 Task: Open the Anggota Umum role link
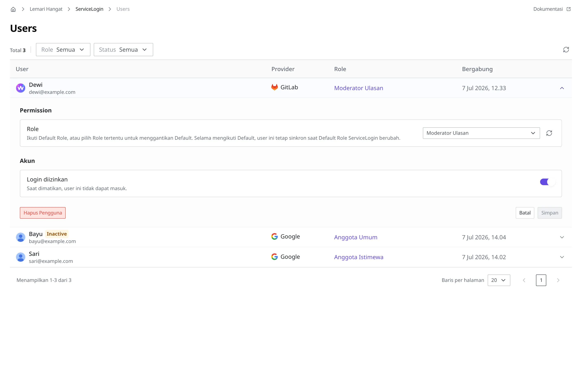pos(356,237)
